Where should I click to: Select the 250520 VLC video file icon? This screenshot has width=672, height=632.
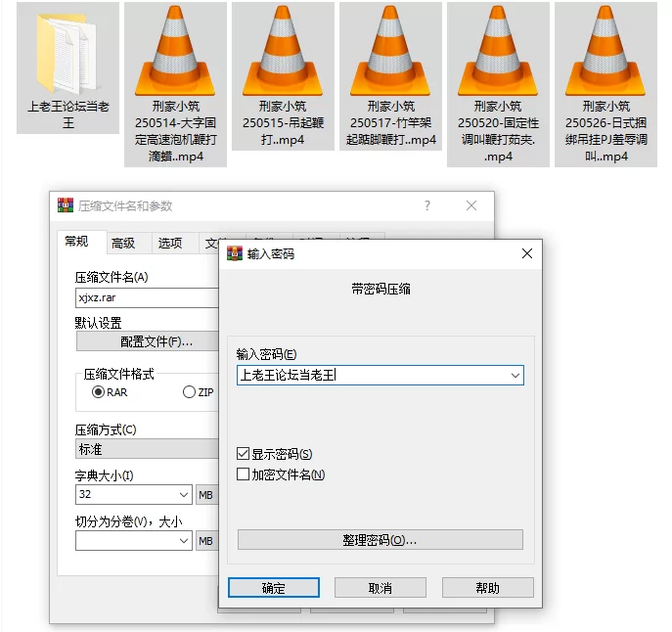click(x=498, y=51)
